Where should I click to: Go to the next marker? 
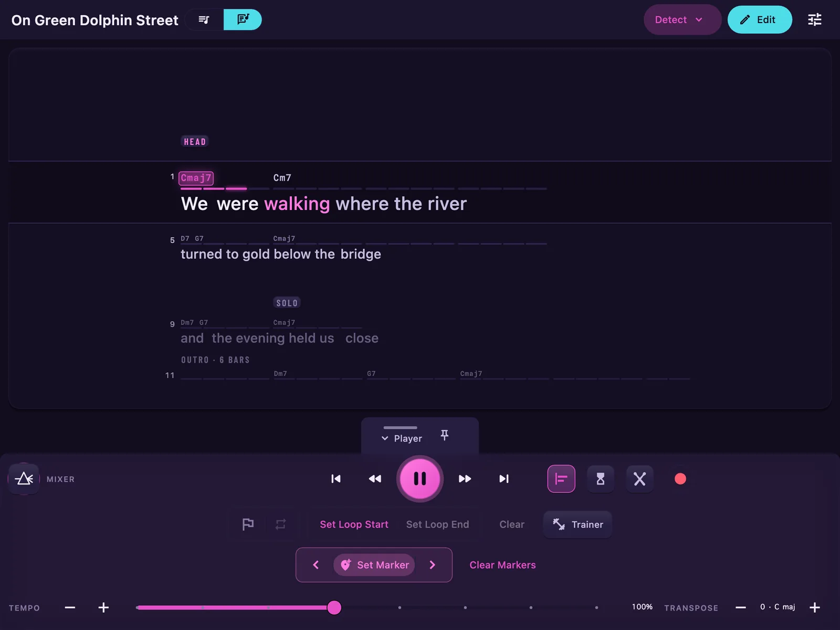pyautogui.click(x=433, y=565)
